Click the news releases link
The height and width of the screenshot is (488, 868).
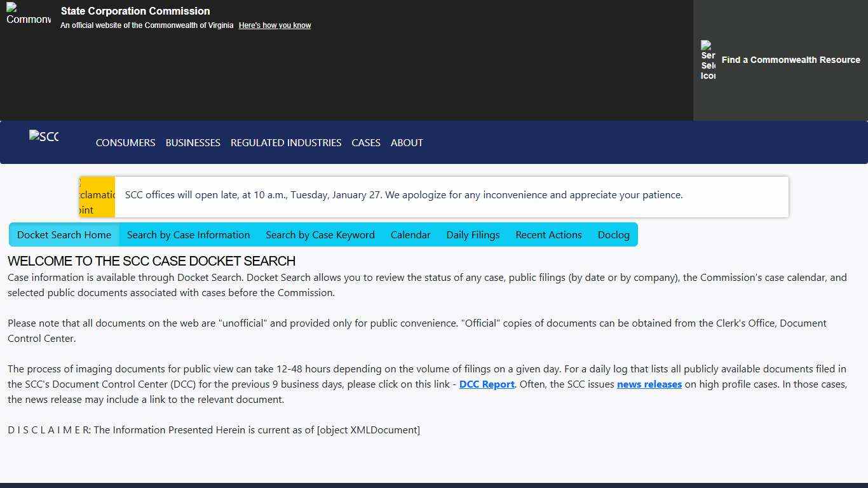649,384
